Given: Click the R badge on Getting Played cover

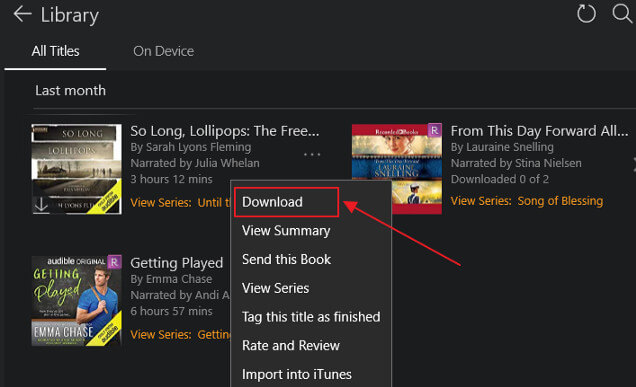Looking at the screenshot, I should (114, 262).
